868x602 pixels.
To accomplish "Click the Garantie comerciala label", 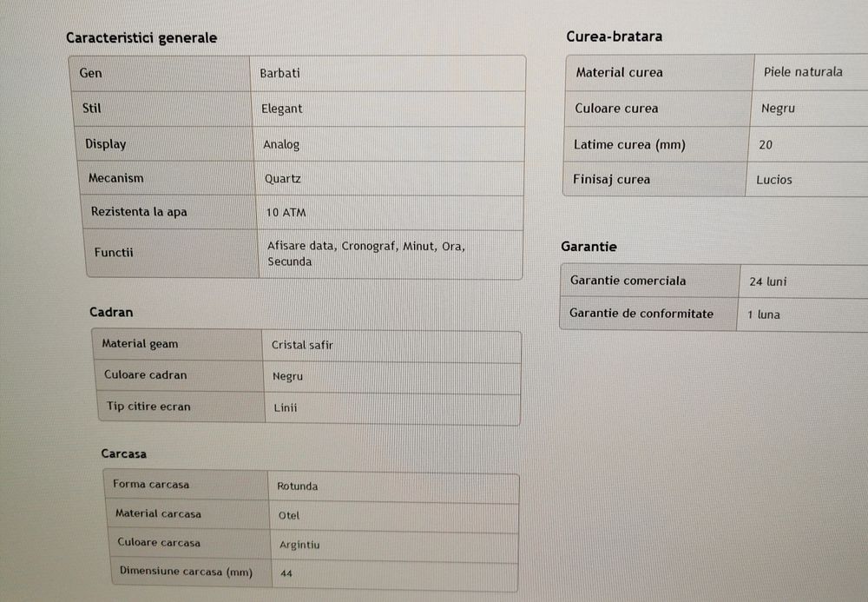I will [x=628, y=281].
